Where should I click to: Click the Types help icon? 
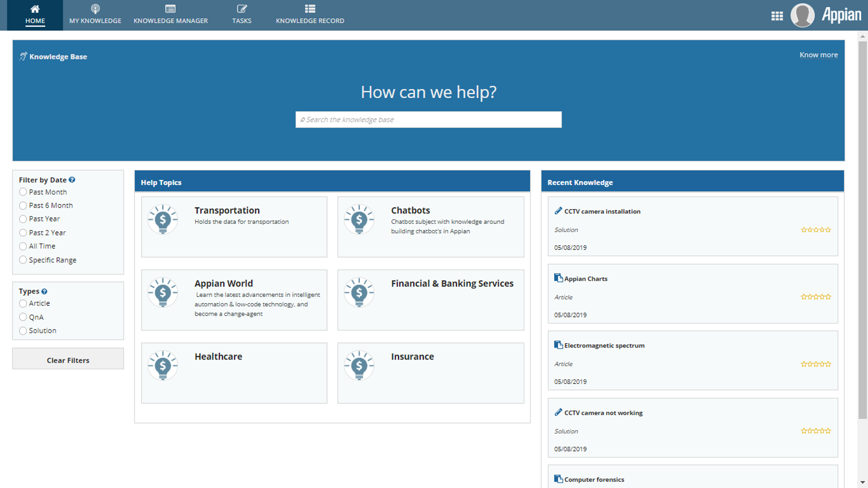45,291
